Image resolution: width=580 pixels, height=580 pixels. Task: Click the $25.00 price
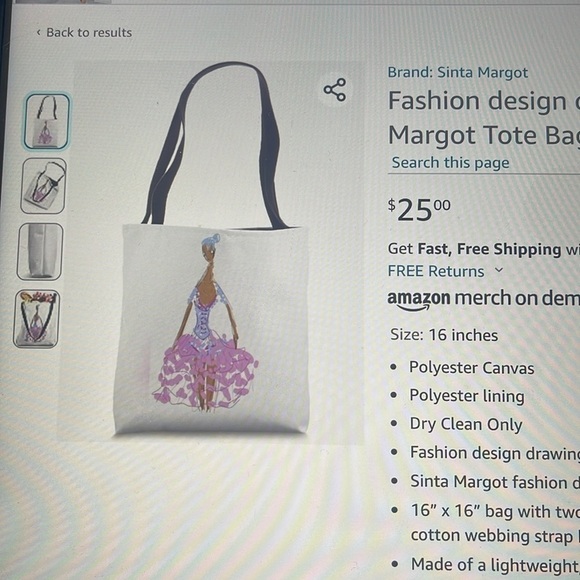(419, 210)
